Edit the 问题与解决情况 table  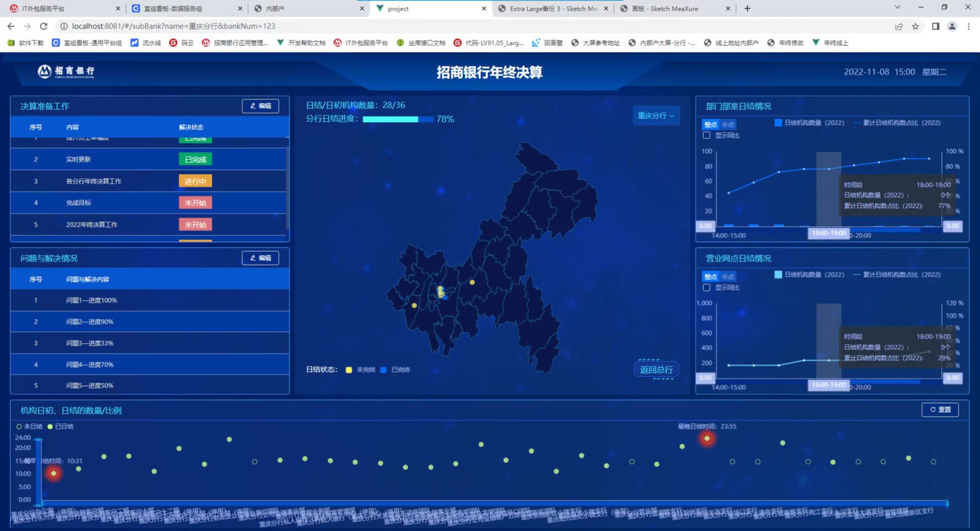pyautogui.click(x=260, y=258)
